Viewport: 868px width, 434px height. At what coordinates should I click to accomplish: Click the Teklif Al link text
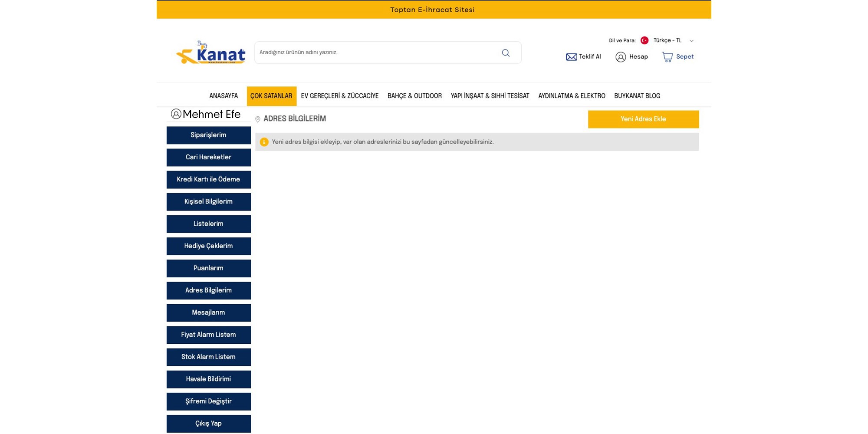point(590,57)
